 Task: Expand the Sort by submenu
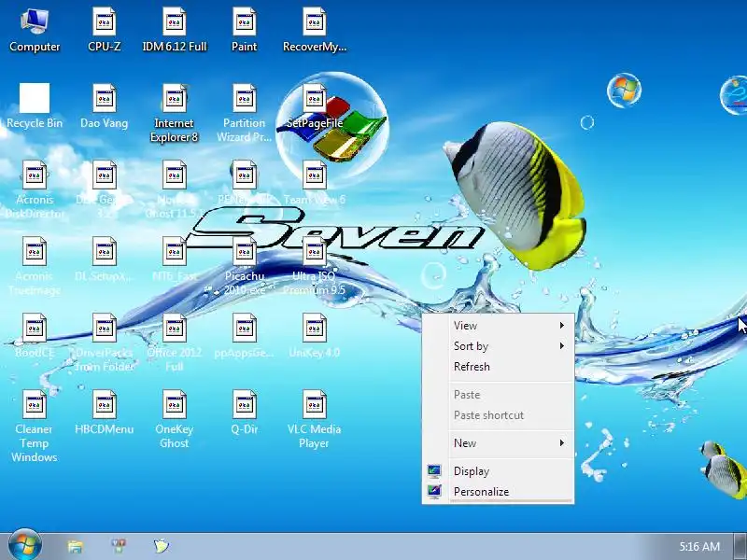tap(498, 346)
